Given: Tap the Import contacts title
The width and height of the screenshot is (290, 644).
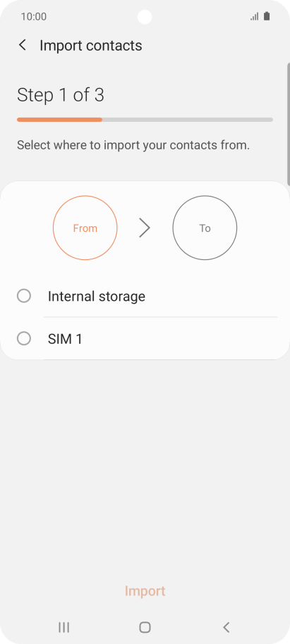Looking at the screenshot, I should pyautogui.click(x=91, y=45).
